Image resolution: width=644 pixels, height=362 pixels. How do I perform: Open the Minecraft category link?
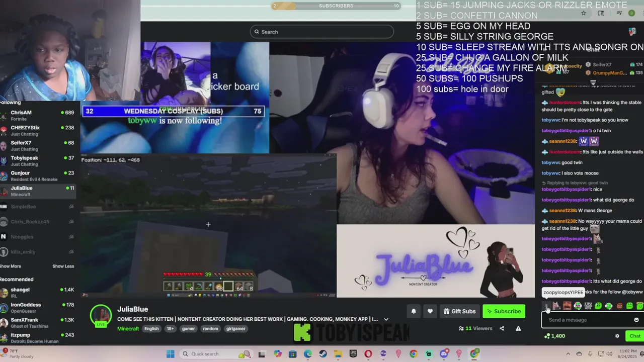(128, 329)
